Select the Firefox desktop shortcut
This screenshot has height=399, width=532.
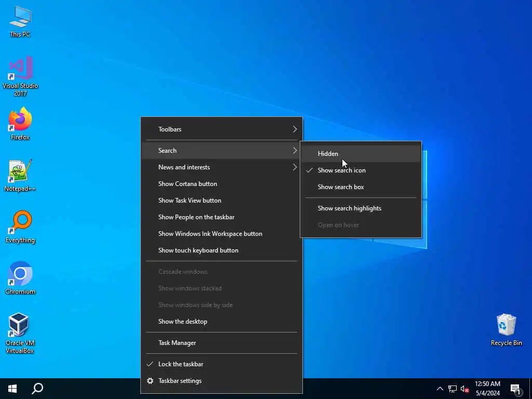(x=20, y=124)
